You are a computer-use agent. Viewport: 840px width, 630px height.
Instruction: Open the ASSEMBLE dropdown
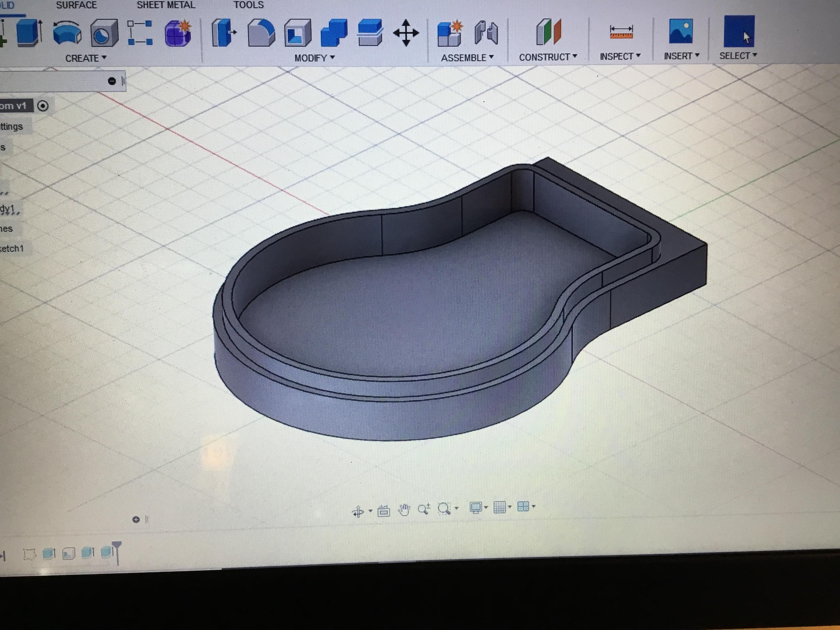pos(467,57)
